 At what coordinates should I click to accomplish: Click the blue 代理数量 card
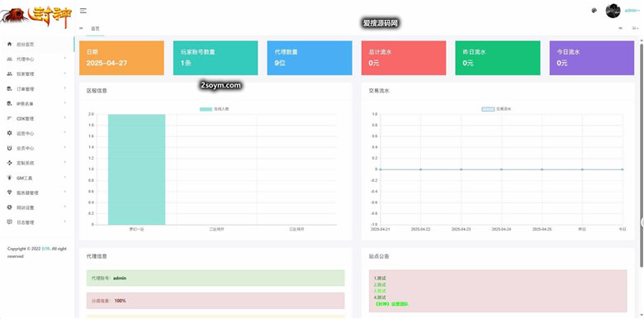click(310, 58)
